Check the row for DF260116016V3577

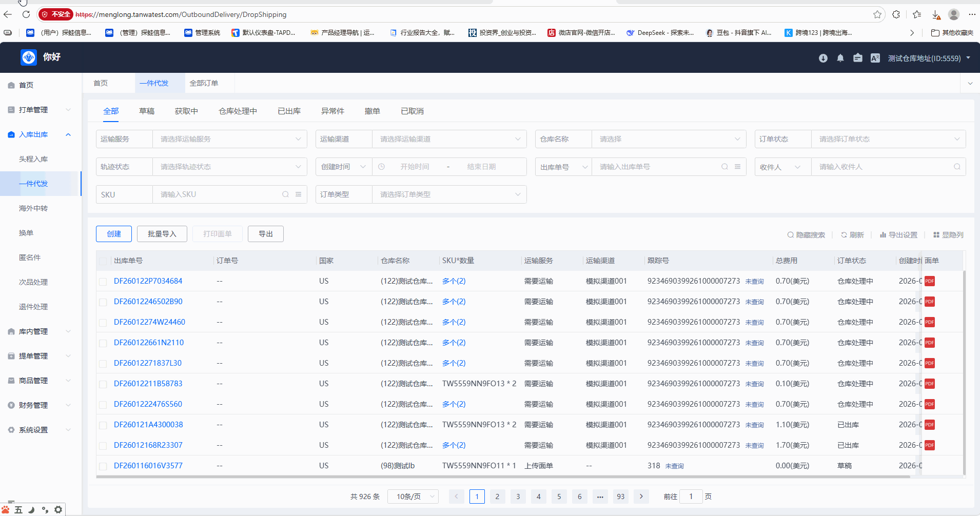[103, 466]
